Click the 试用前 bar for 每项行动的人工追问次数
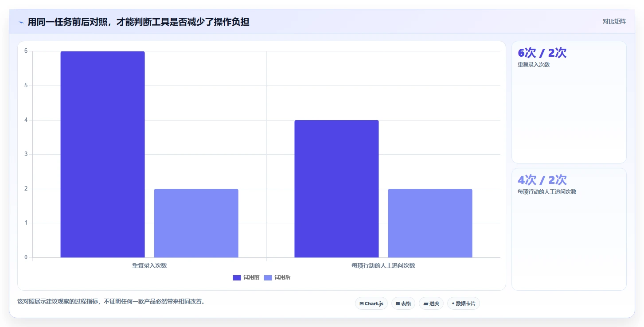 [336, 189]
